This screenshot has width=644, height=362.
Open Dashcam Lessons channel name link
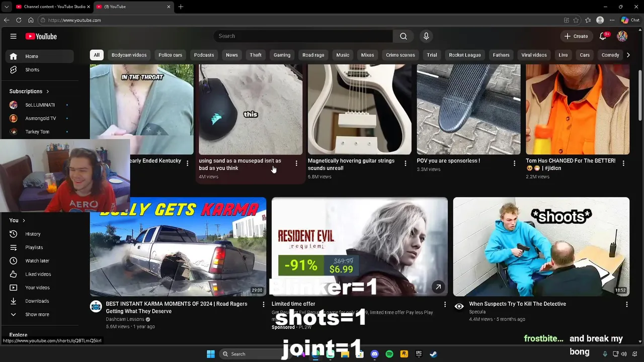point(125,319)
